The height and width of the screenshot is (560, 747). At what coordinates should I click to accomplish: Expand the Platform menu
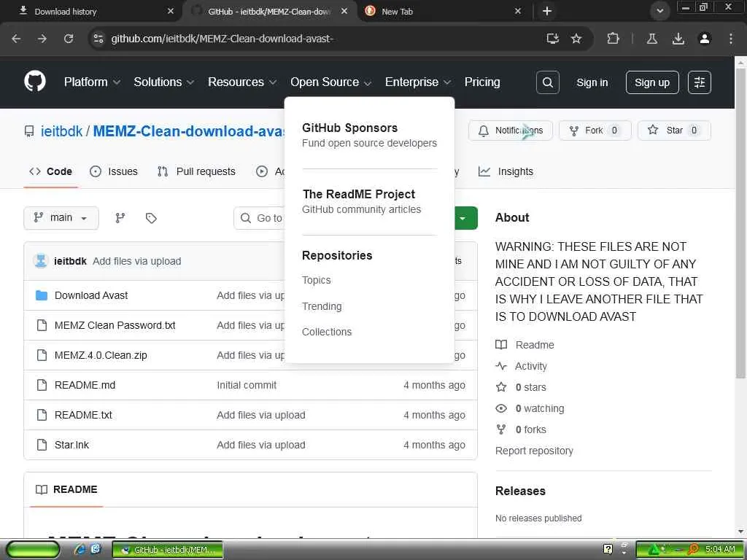92,82
